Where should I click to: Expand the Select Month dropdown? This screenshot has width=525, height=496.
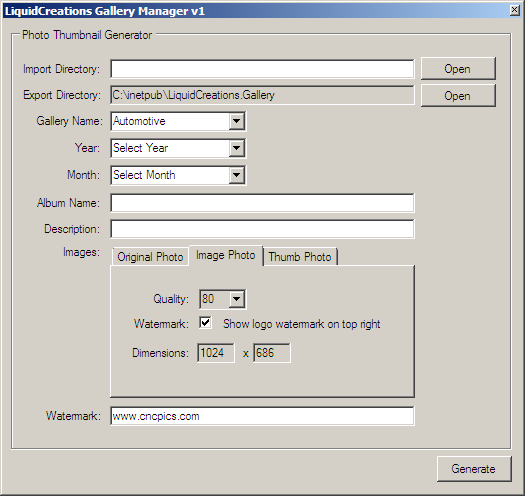tap(237, 175)
